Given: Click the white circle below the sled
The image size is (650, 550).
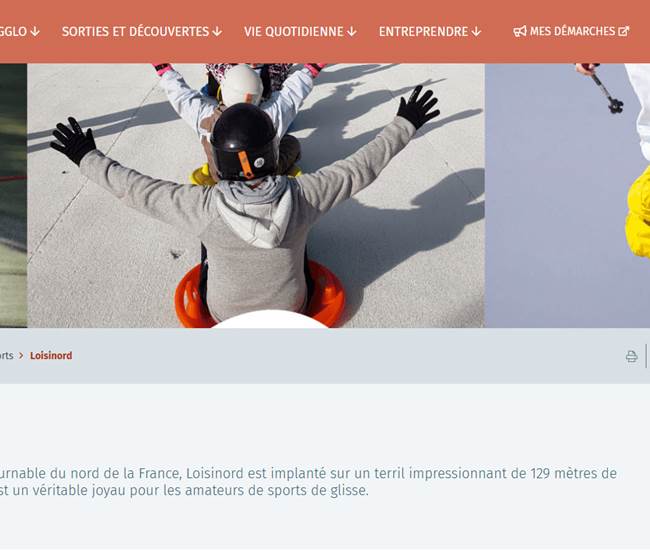Looking at the screenshot, I should pyautogui.click(x=269, y=320).
